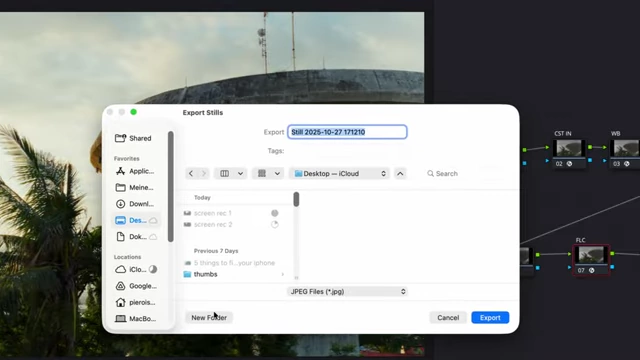Cancel the Export Stills dialog

click(448, 318)
